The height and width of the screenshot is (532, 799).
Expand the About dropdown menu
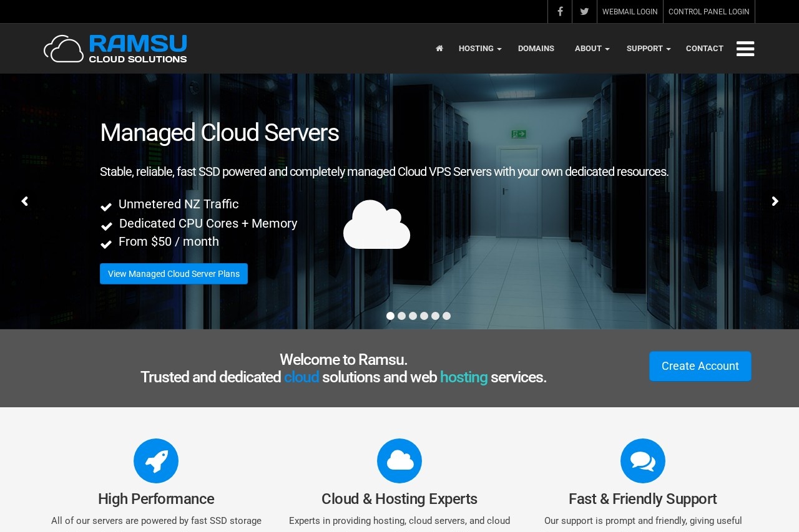point(591,49)
